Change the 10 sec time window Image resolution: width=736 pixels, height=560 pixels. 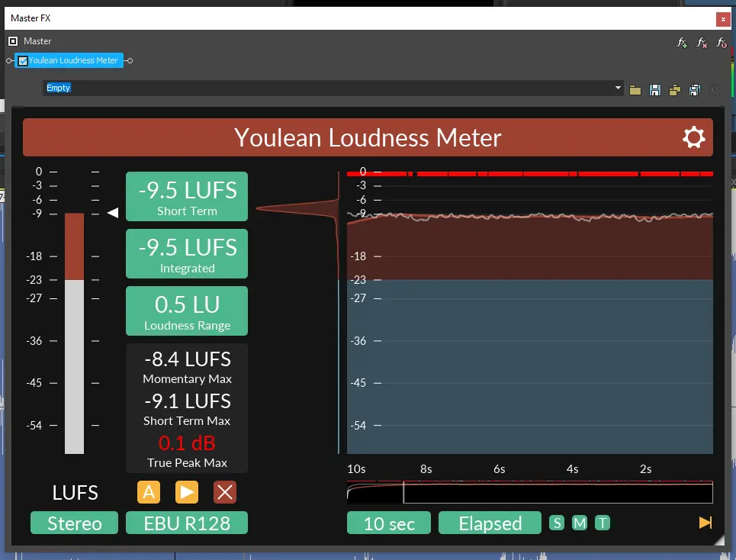[x=389, y=523]
